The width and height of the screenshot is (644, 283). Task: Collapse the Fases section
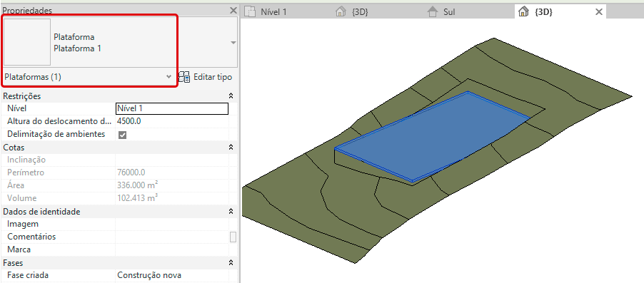(231, 262)
